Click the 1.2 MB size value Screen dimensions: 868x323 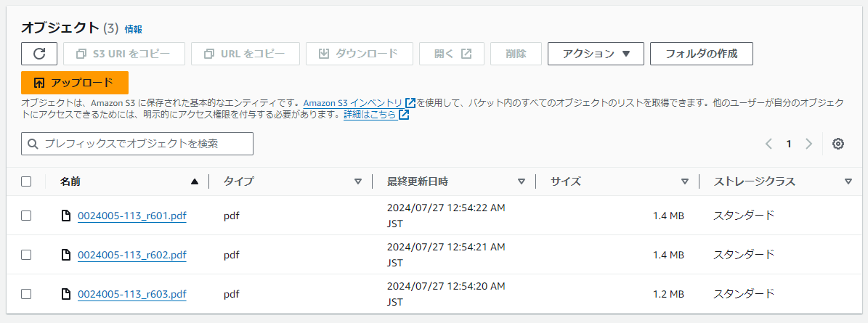coord(669,294)
